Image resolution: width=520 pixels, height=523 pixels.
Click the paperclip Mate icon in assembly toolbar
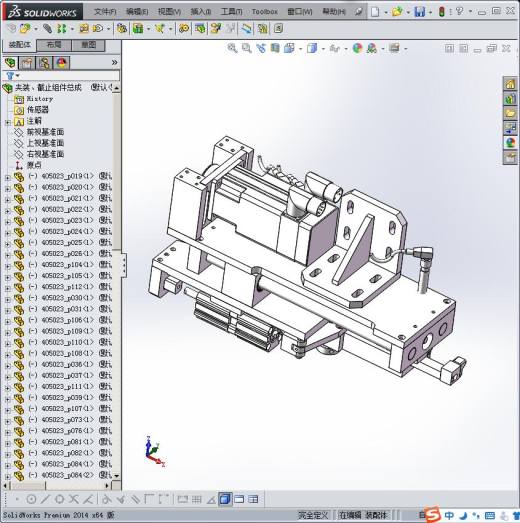(47, 29)
